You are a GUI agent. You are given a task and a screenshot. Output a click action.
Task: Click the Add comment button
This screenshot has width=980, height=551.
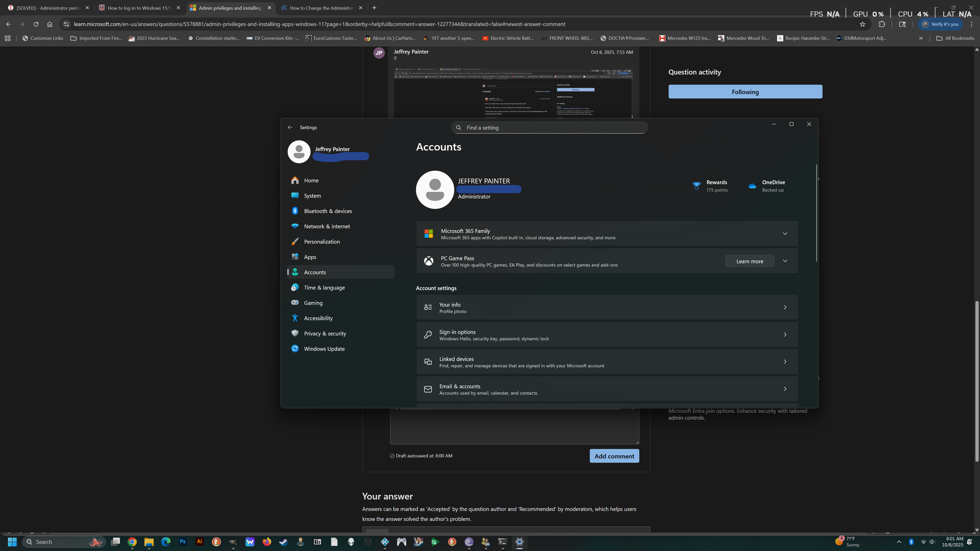tap(614, 456)
